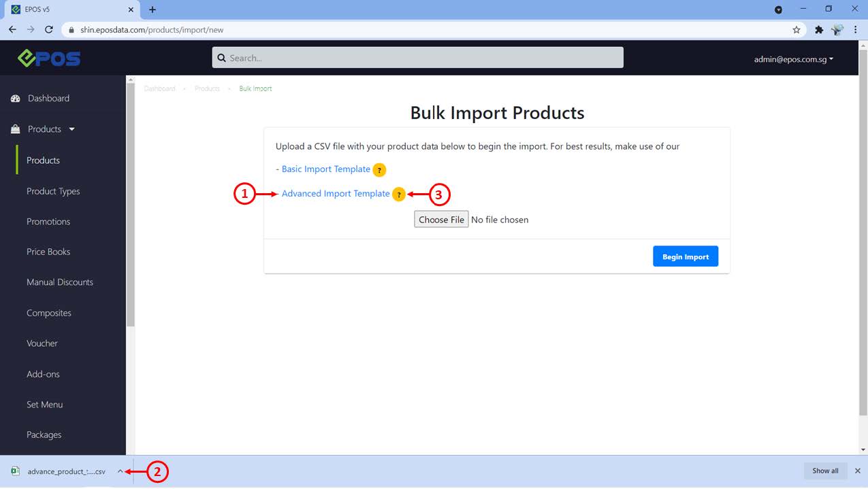Open the Chrome three-dot menu
The width and height of the screenshot is (868, 489).
(856, 30)
